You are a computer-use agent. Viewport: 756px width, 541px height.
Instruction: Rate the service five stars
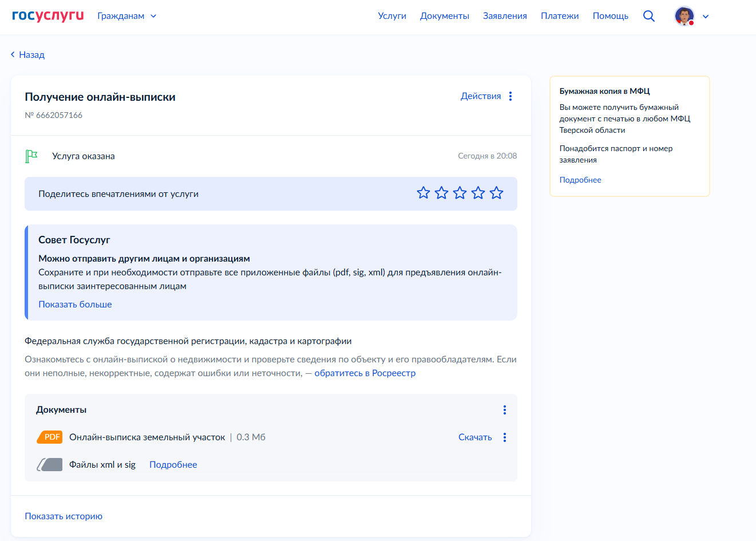point(497,193)
